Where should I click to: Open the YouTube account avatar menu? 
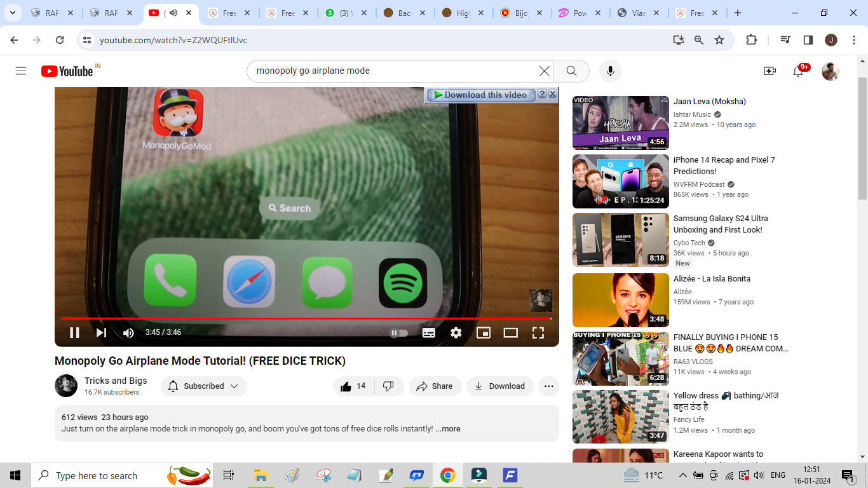click(831, 71)
